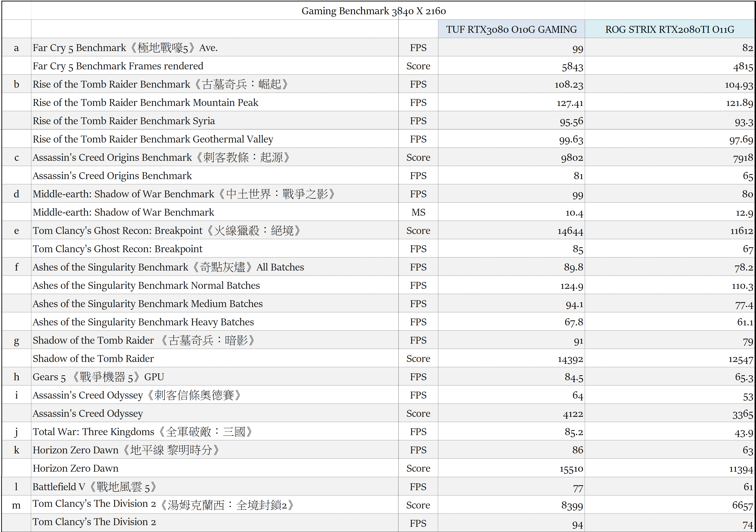The width and height of the screenshot is (756, 532).
Task: Click the row label "a"
Action: (x=16, y=48)
